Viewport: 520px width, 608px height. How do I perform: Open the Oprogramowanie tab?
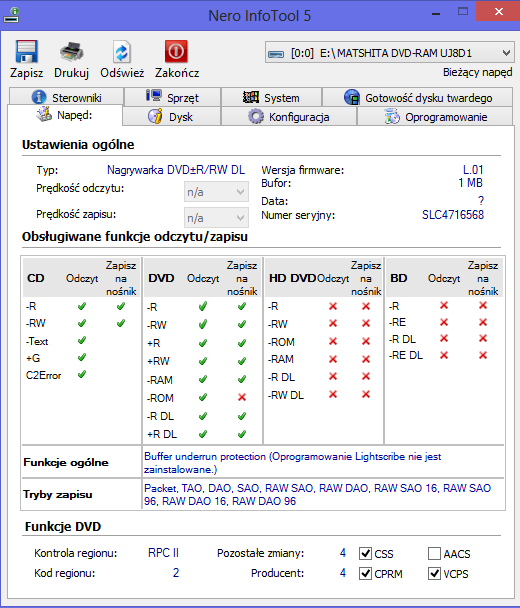coord(435,116)
